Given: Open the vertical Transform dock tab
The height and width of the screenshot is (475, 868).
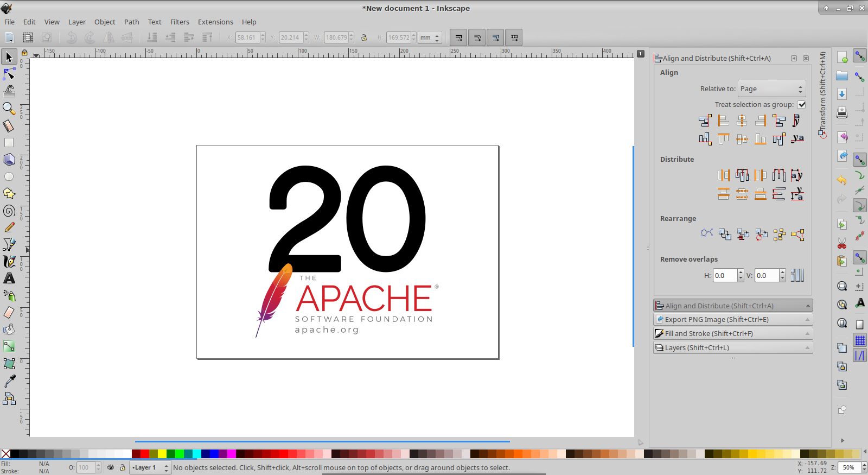Looking at the screenshot, I should click(x=823, y=95).
